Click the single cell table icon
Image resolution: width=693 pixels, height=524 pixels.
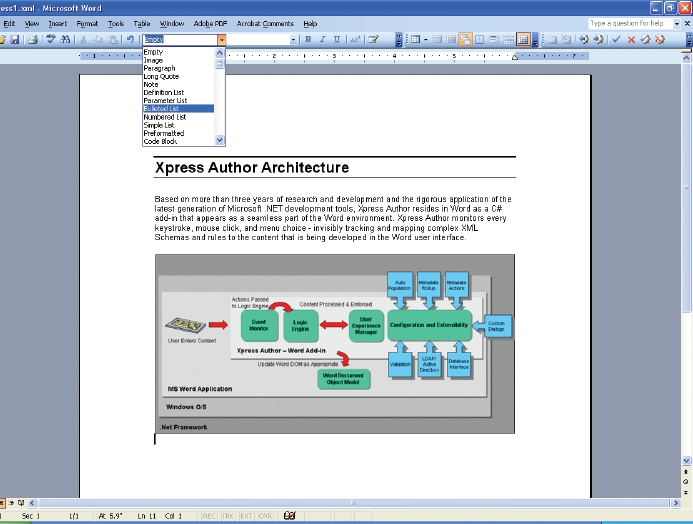coord(480,40)
